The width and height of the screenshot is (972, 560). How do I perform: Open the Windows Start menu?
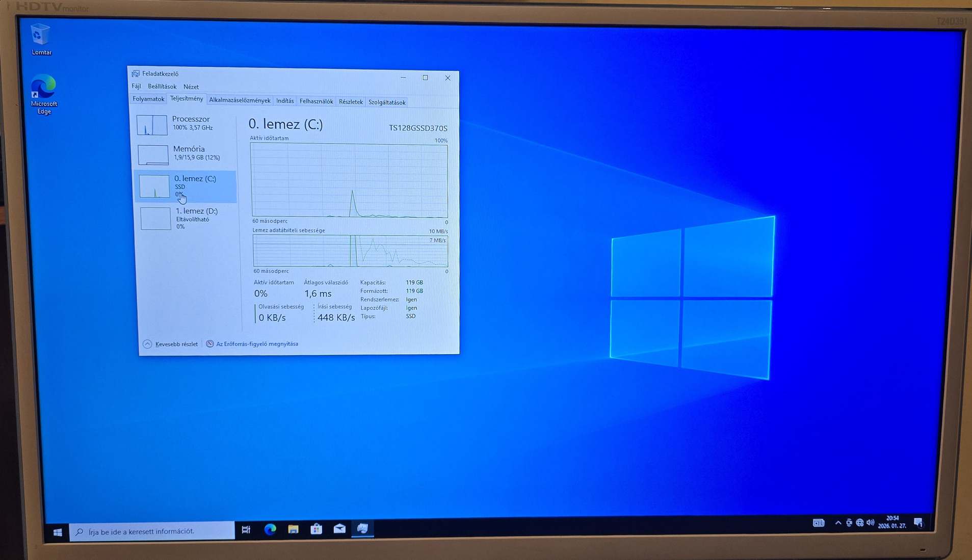point(58,532)
